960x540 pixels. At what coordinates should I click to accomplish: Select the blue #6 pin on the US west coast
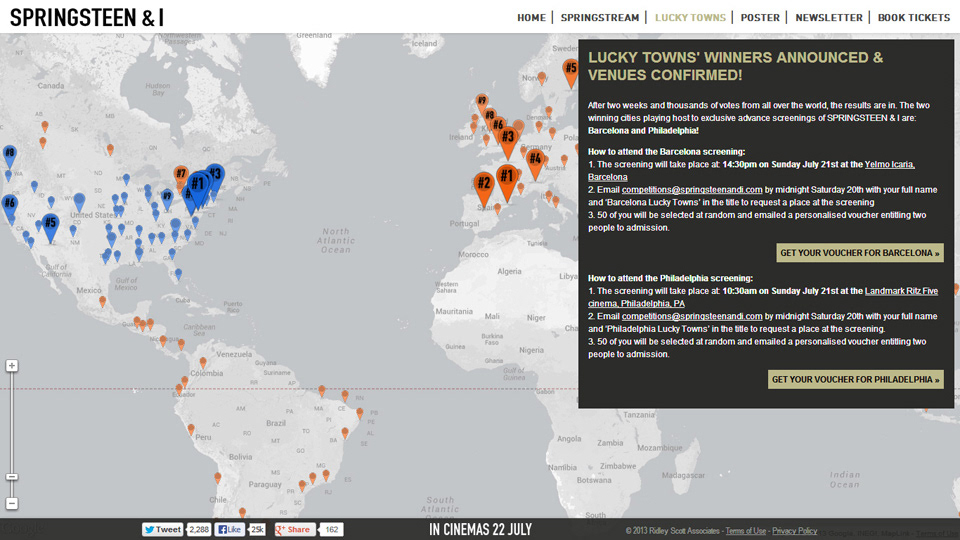click(9, 206)
